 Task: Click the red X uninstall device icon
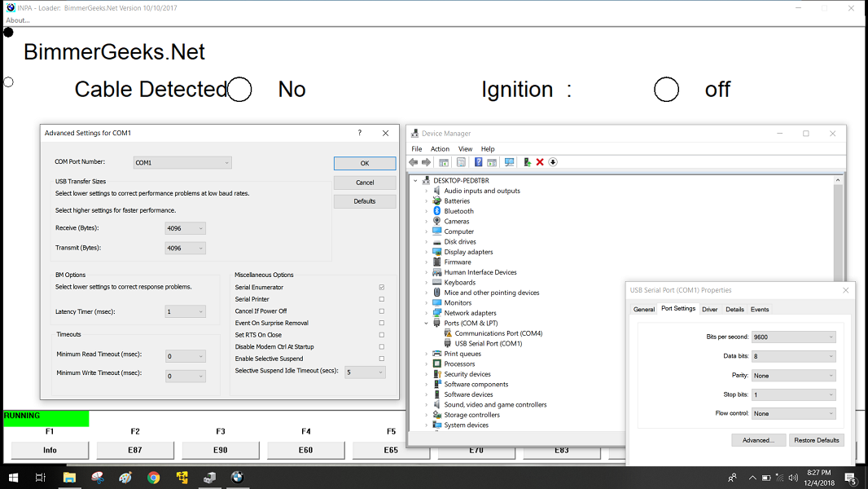coord(540,162)
